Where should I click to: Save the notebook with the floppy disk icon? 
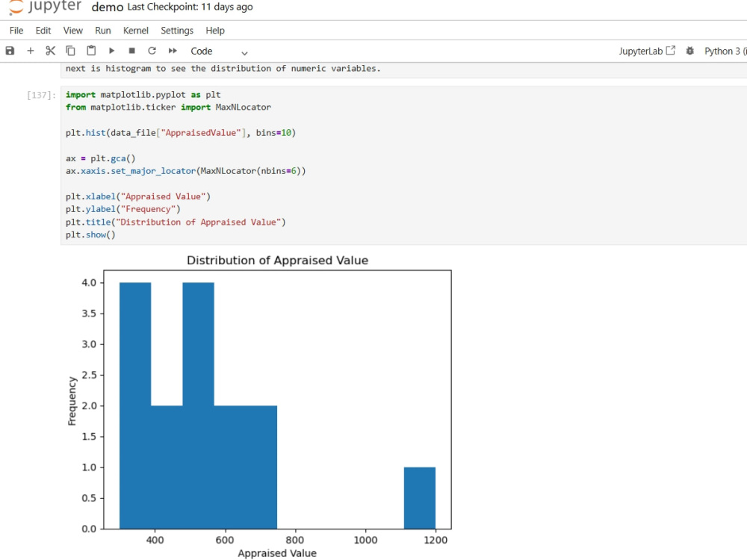click(10, 51)
